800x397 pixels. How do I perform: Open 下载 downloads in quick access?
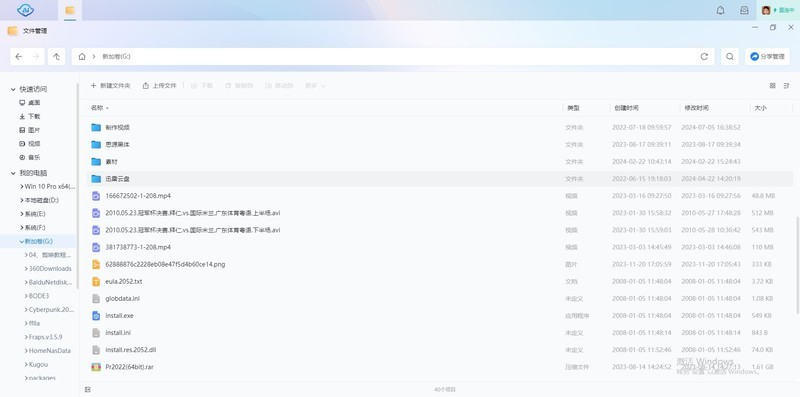click(x=30, y=116)
